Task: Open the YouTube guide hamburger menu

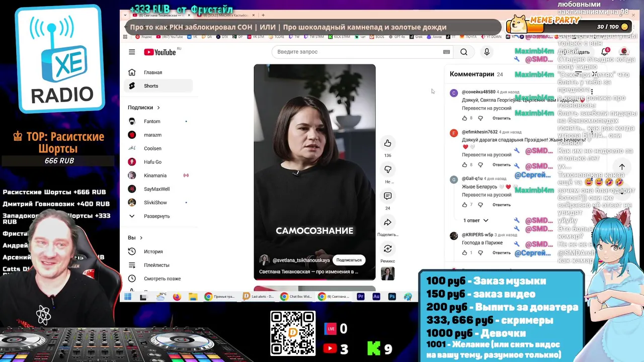Action: coord(132,52)
